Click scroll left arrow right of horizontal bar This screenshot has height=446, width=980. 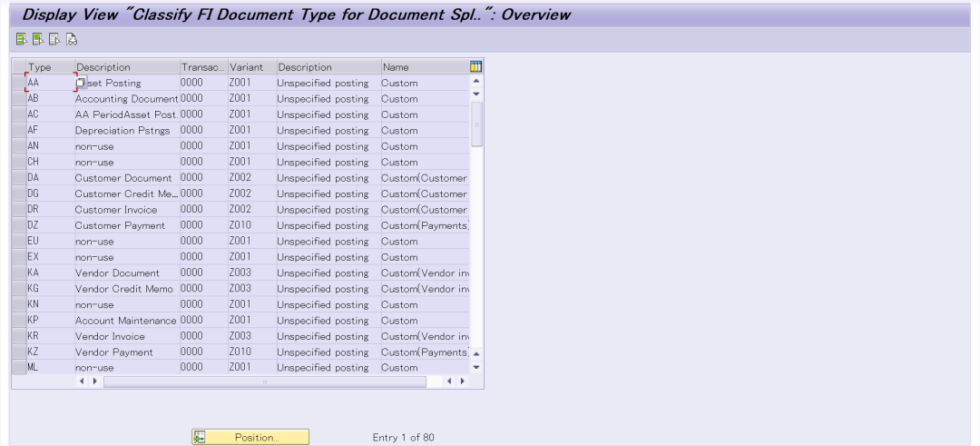click(450, 381)
